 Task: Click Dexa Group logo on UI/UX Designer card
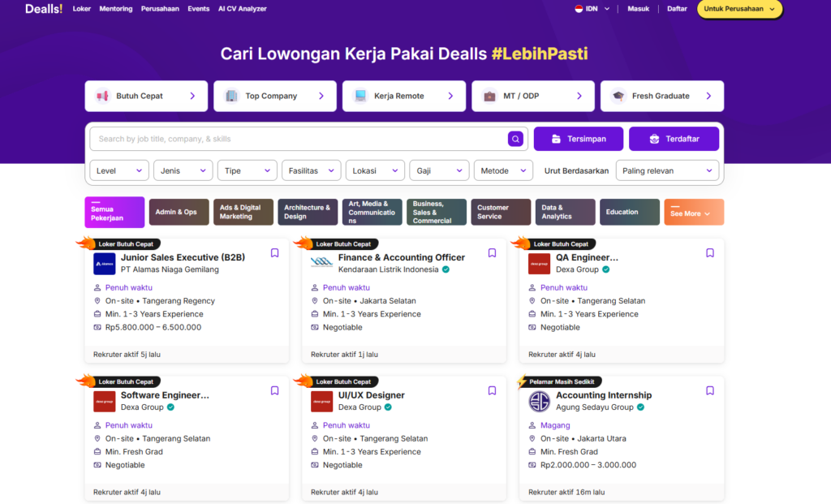(x=321, y=401)
